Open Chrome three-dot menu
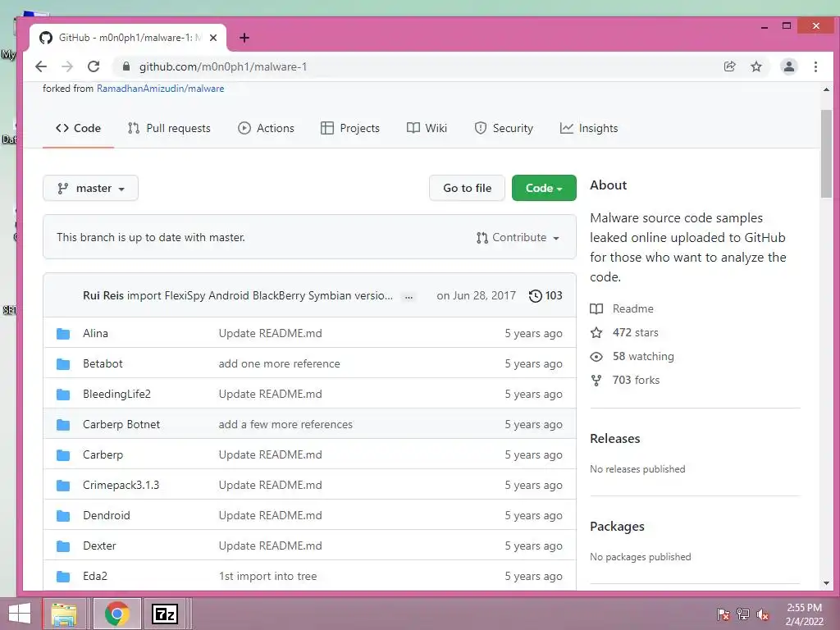 point(815,66)
